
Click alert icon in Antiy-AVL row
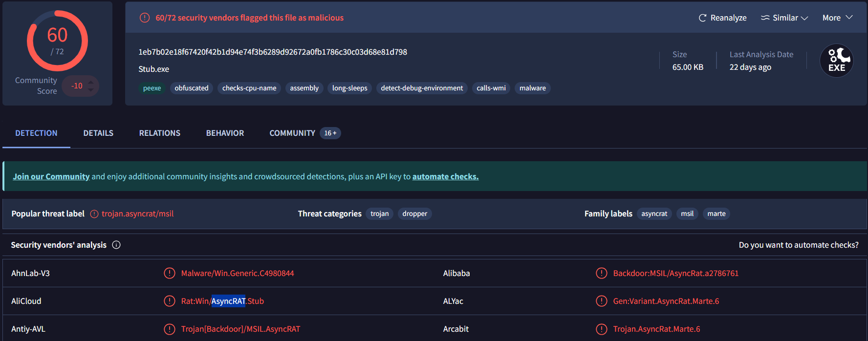(170, 329)
